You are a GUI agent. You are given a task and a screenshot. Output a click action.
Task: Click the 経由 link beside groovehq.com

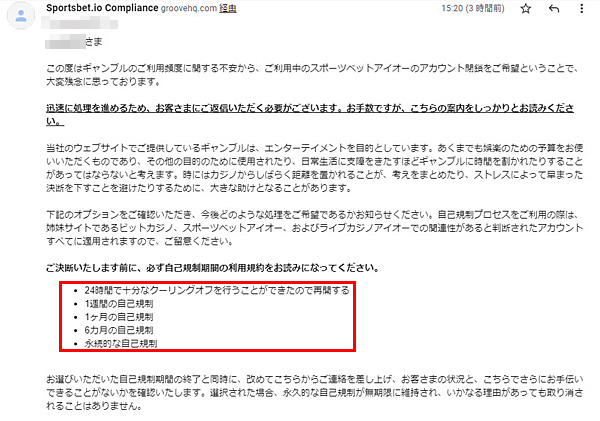[x=228, y=8]
